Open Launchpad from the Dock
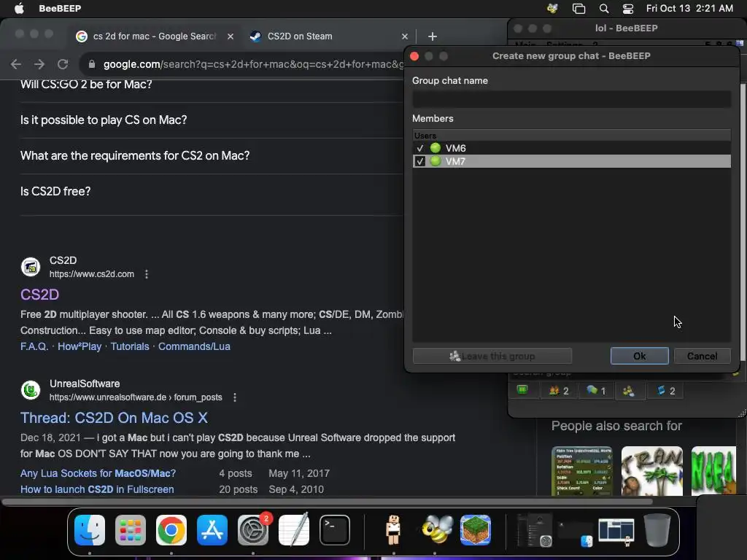This screenshot has height=560, width=747. (131, 530)
